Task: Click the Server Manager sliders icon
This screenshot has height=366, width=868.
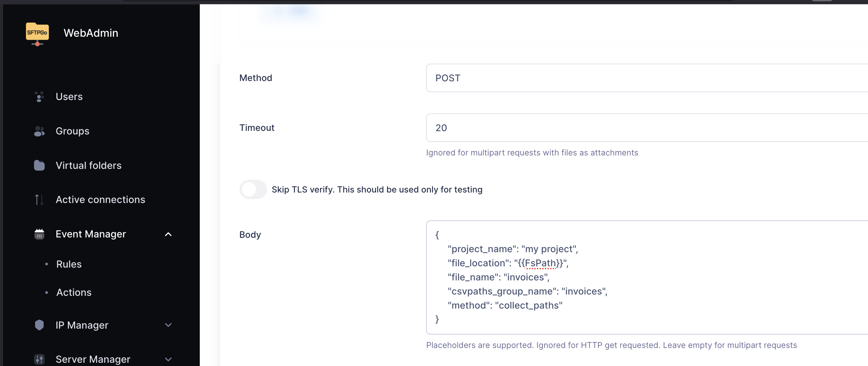Action: tap(39, 359)
